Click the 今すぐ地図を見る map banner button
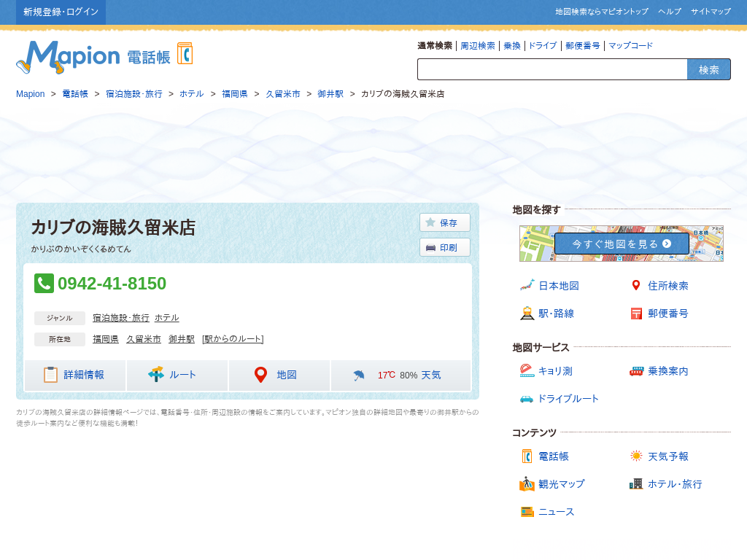This screenshot has width=747, height=560. (622, 244)
